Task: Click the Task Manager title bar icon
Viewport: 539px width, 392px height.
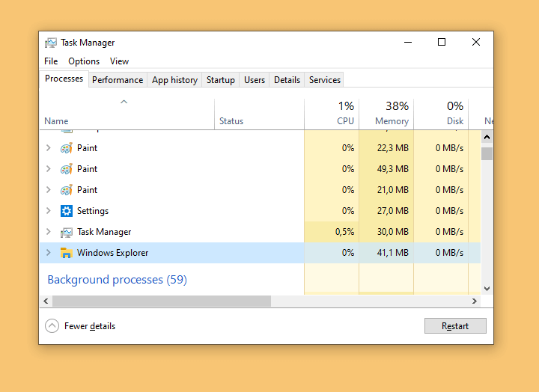Action: 51,43
